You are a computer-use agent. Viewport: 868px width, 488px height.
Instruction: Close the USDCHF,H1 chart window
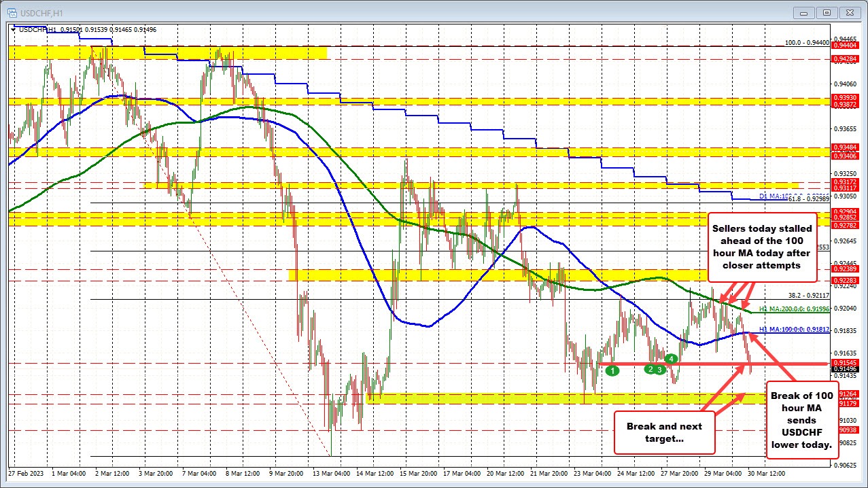click(849, 12)
